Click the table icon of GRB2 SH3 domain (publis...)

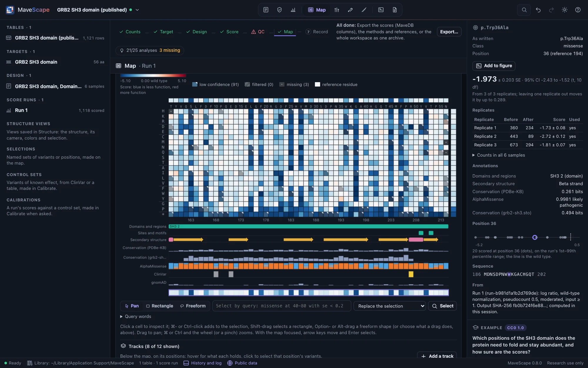(x=9, y=38)
